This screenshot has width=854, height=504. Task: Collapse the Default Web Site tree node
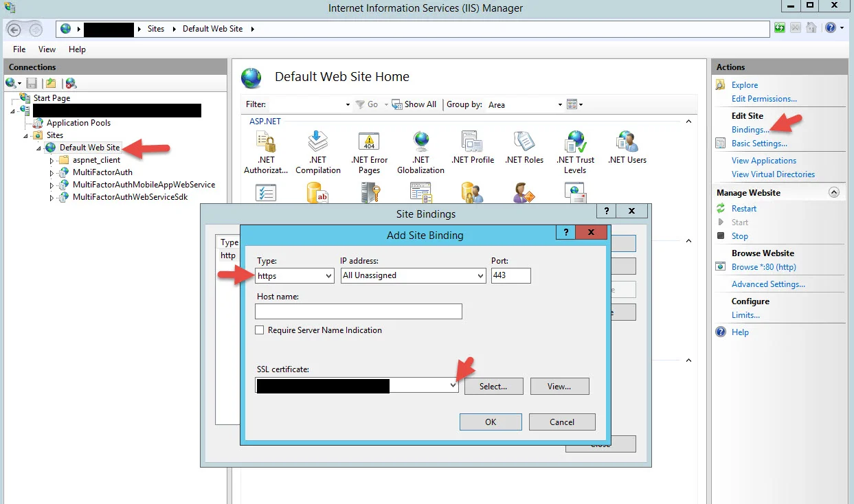pyautogui.click(x=40, y=148)
